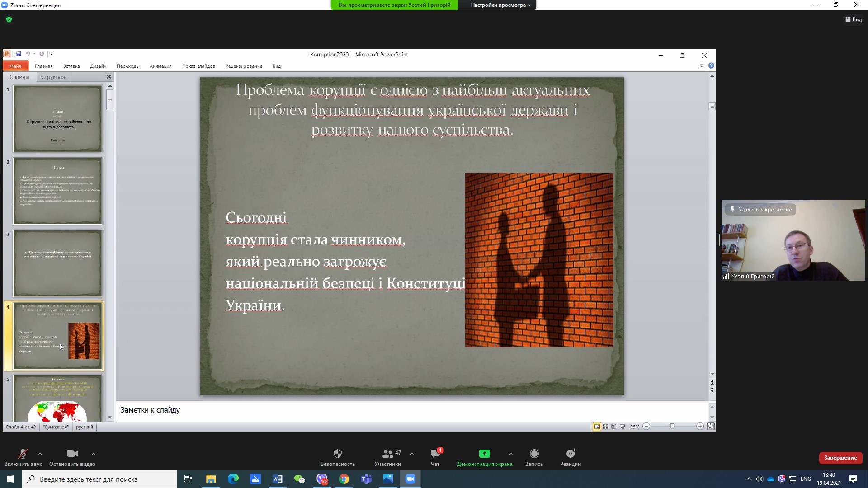Screen dimensions: 868x488
Task: Expand the participants options chevron
Action: [411, 453]
